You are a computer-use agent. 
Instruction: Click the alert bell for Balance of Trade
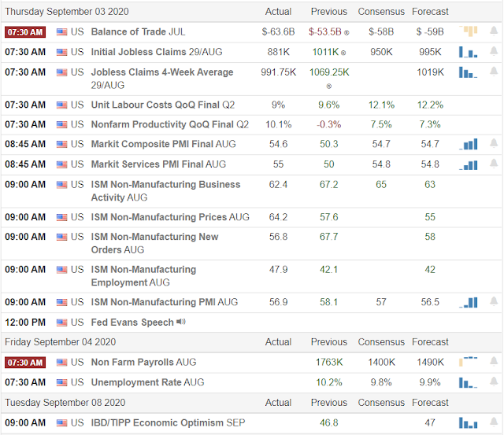click(x=494, y=31)
